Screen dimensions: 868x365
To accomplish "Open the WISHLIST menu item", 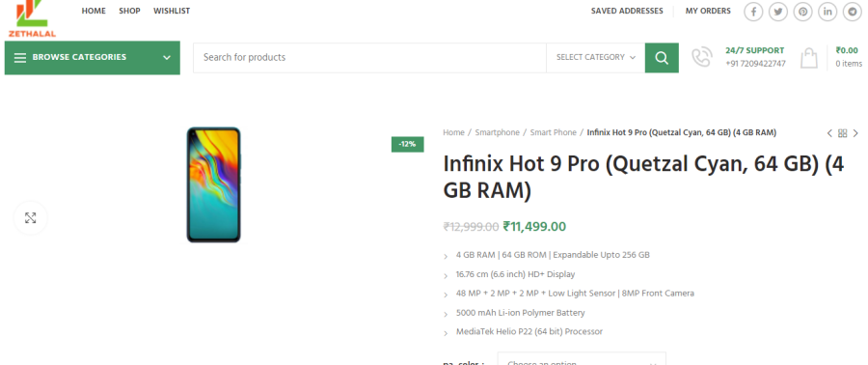I will point(172,11).
